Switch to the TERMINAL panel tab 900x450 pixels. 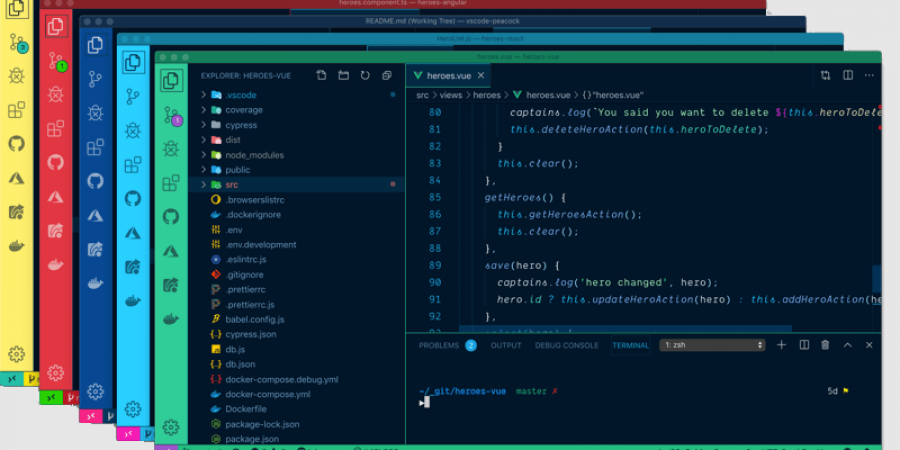(x=631, y=346)
